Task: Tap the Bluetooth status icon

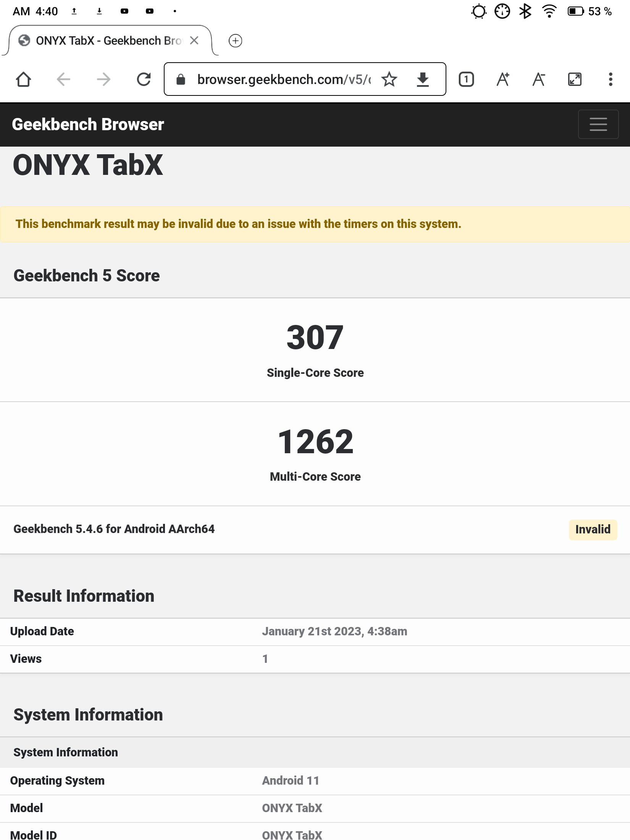Action: click(x=525, y=11)
